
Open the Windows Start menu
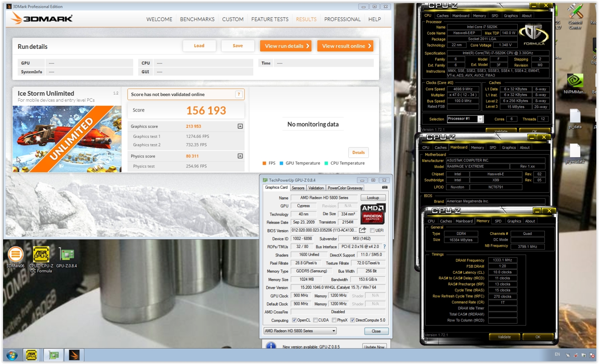12,355
